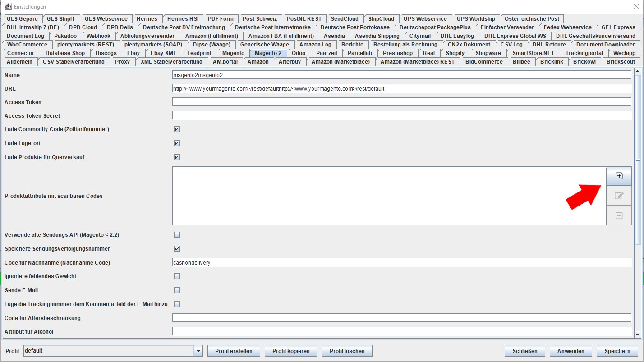
Task: Select the Weclapp tab
Action: click(624, 53)
